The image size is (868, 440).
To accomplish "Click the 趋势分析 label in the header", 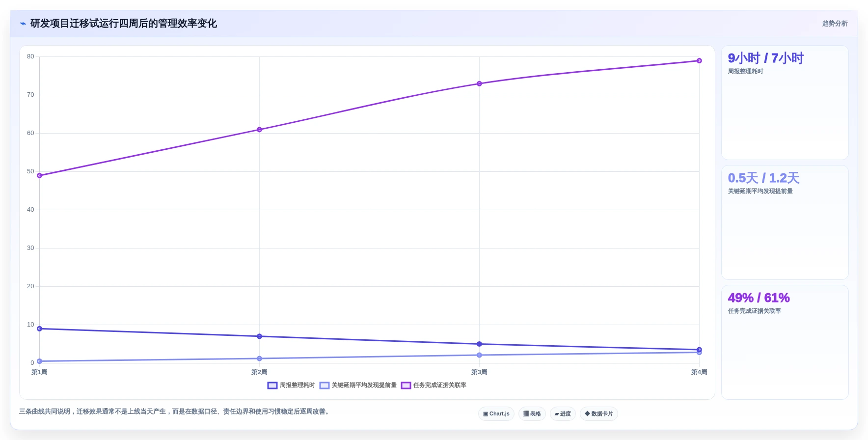I will (x=835, y=24).
